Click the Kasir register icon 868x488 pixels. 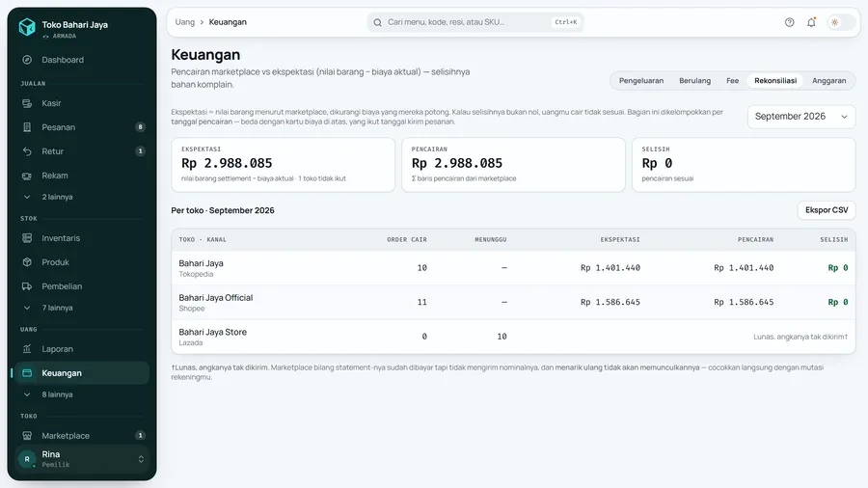(x=27, y=103)
